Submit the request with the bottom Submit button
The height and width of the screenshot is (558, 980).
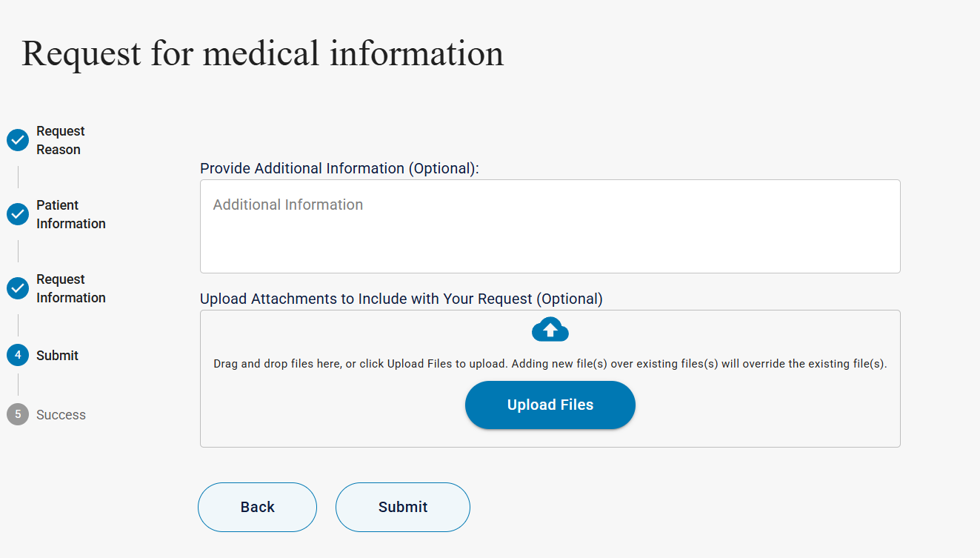click(x=402, y=507)
